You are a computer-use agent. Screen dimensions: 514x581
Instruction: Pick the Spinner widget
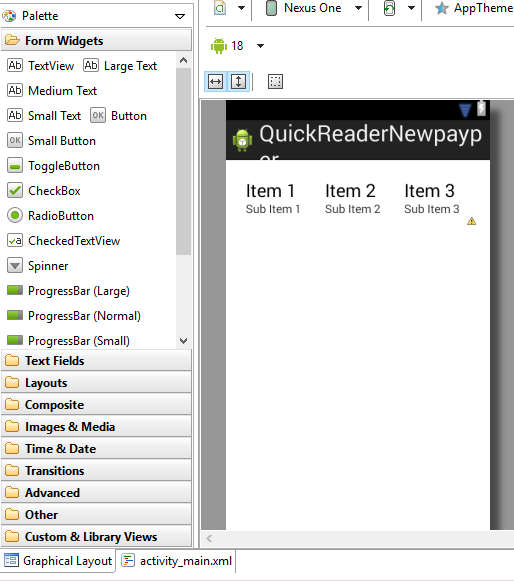[38, 266]
